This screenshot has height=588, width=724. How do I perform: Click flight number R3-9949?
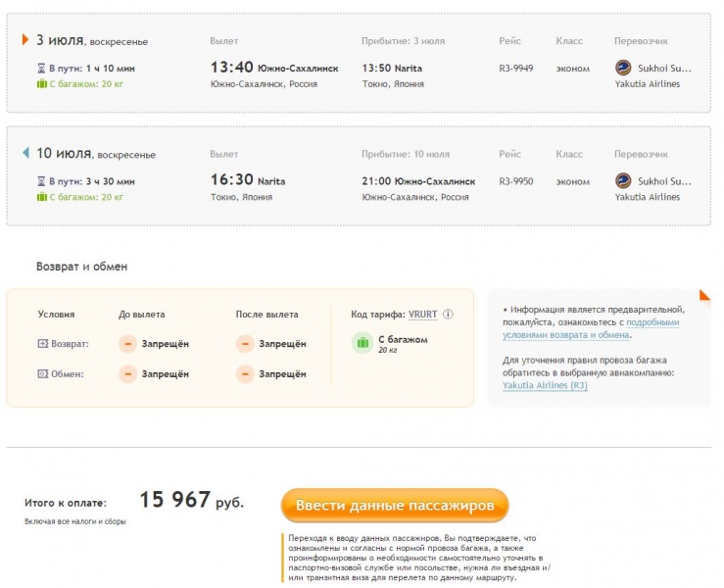click(x=516, y=69)
